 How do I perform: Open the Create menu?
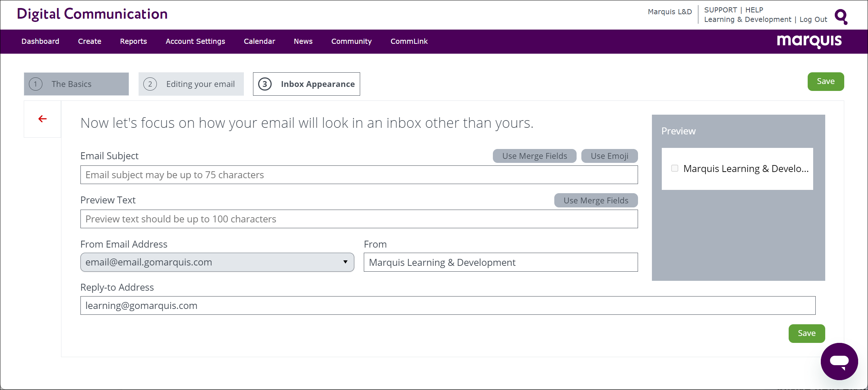(x=90, y=41)
